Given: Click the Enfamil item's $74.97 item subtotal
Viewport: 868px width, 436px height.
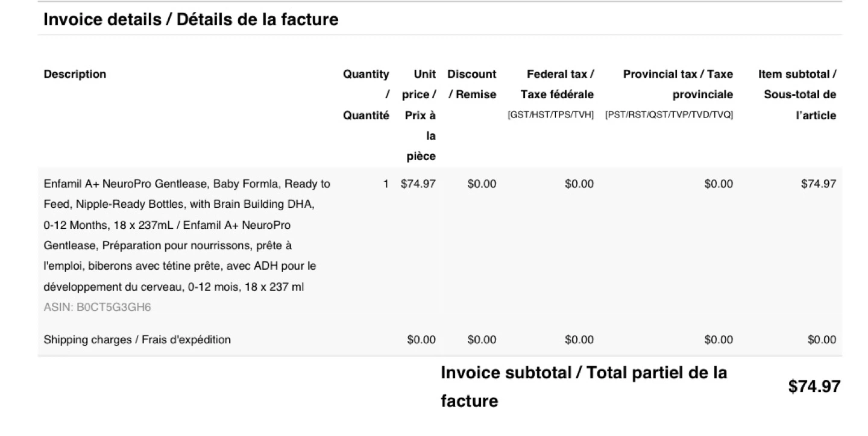Looking at the screenshot, I should point(818,184).
